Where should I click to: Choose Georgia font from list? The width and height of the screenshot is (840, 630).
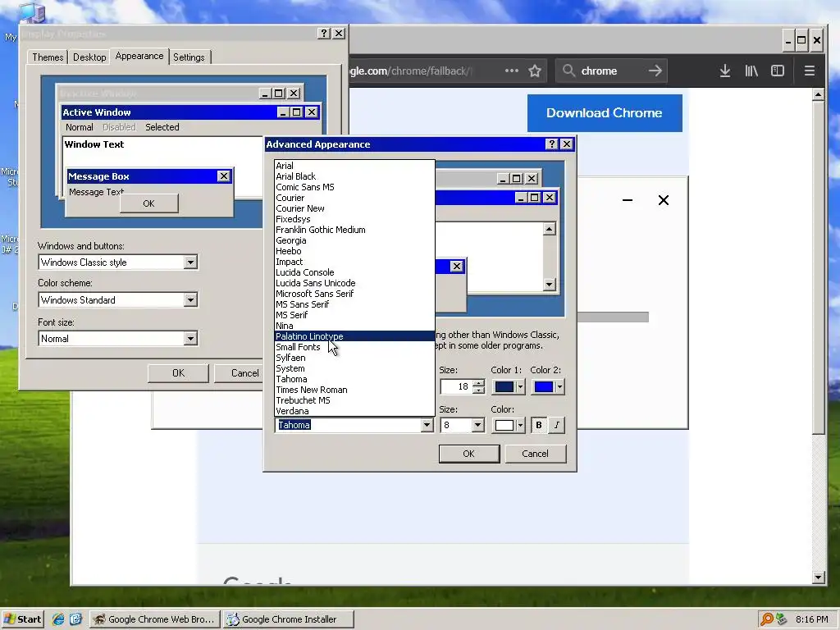click(354, 240)
